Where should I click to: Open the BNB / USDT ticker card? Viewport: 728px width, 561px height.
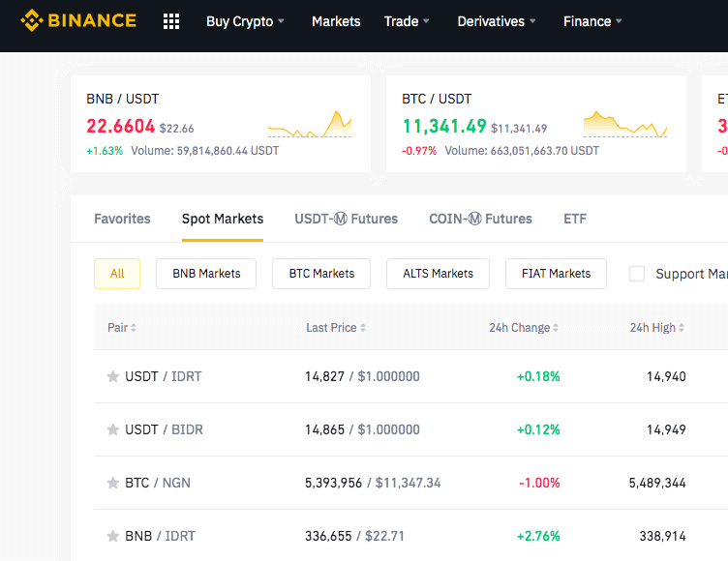pos(221,124)
